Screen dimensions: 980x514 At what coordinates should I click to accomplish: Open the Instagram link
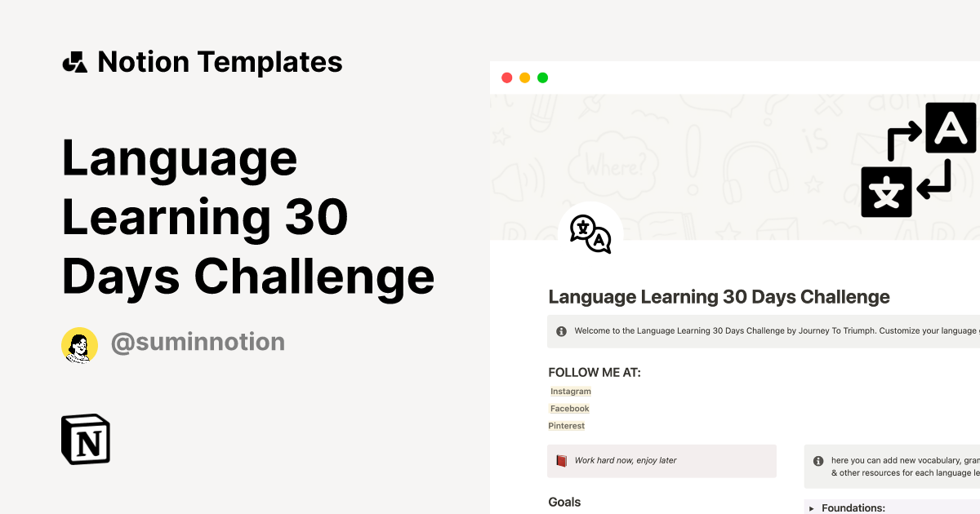570,391
